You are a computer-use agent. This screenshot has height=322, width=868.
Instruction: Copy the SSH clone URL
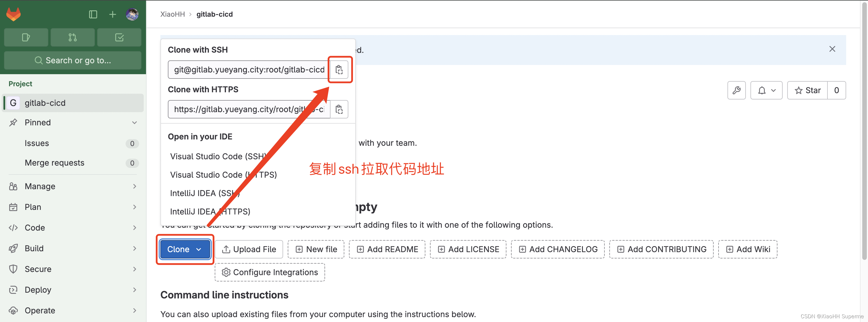[339, 70]
